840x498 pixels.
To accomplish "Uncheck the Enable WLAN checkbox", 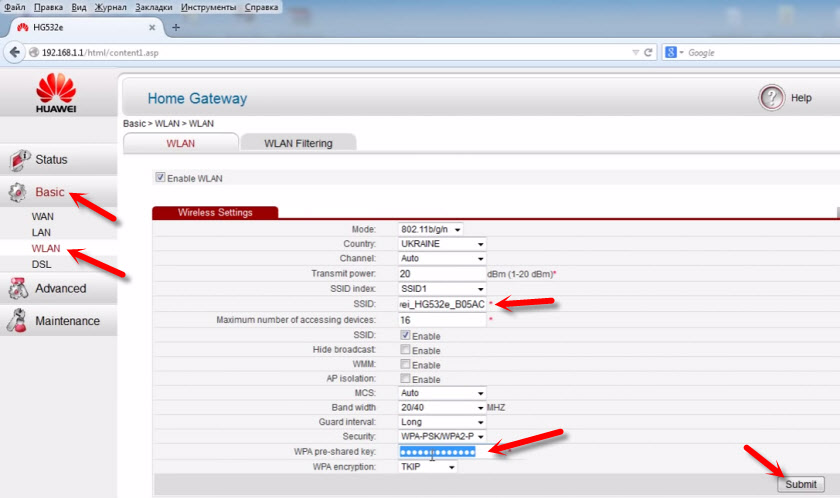I will coord(160,178).
